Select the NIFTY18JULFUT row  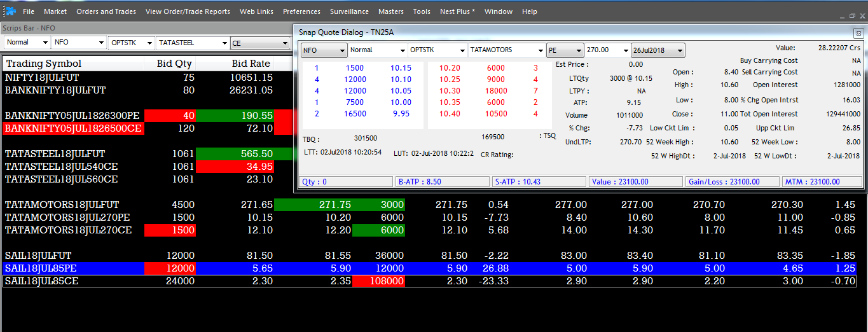tap(147, 77)
